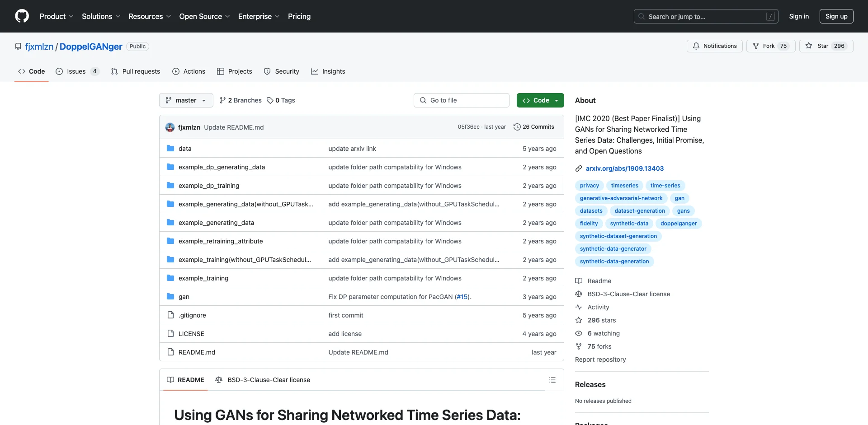Viewport: 868px width, 425px height.
Task: Click the search magnifier icon in header
Action: tap(642, 16)
